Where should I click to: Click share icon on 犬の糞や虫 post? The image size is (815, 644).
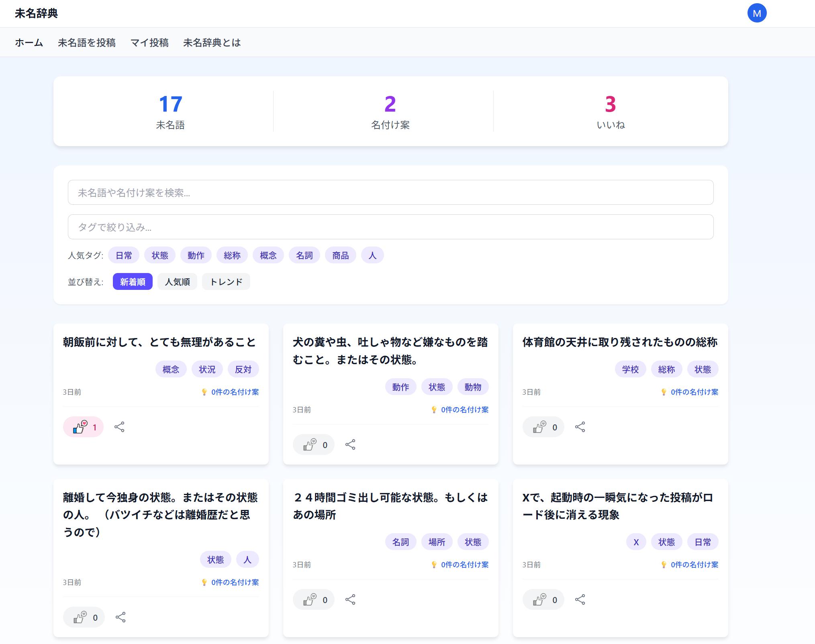[350, 444]
